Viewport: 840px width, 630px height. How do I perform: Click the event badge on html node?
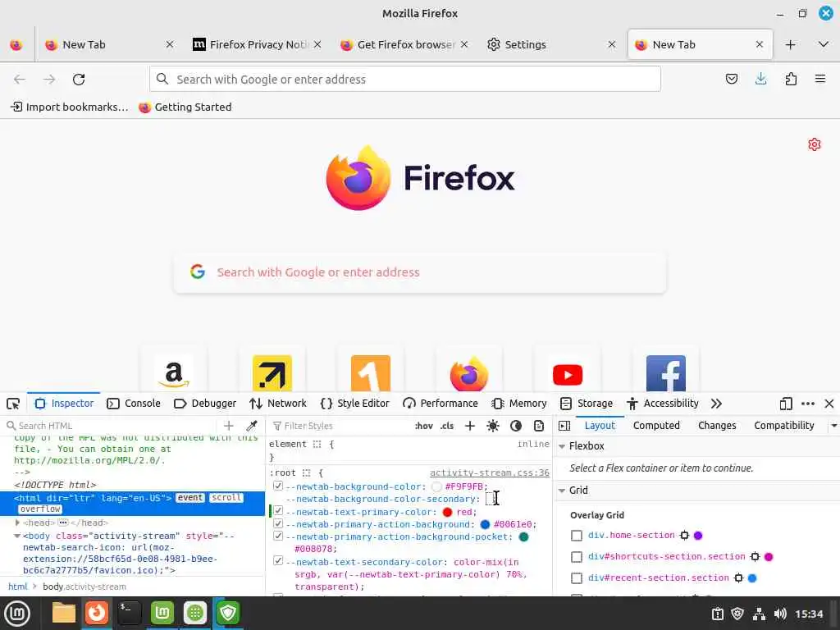(190, 498)
